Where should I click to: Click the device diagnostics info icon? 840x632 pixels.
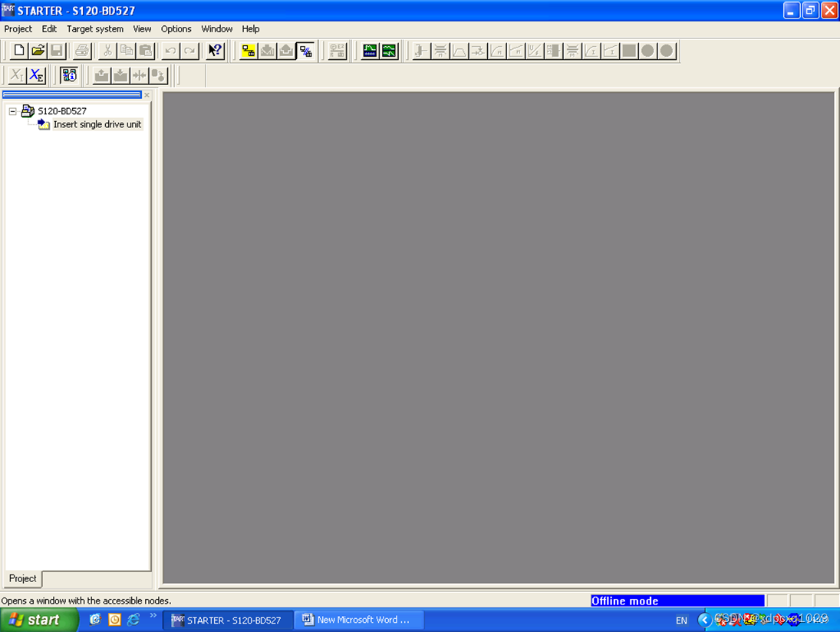[69, 75]
